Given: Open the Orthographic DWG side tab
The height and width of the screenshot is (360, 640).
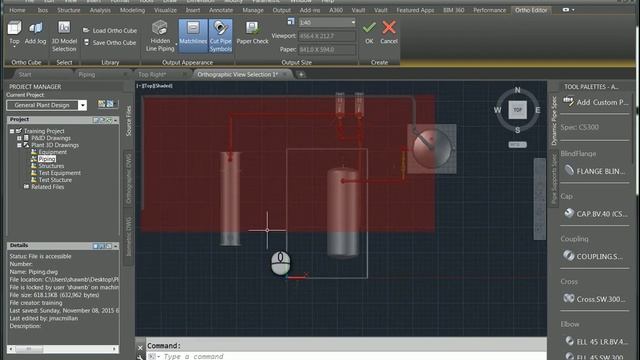Looking at the screenshot, I should (x=129, y=178).
